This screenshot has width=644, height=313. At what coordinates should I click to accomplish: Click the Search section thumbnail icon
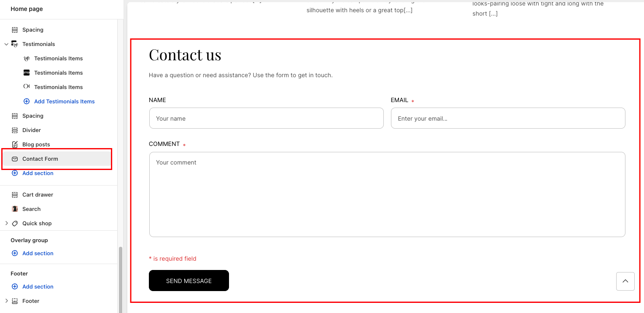15,209
